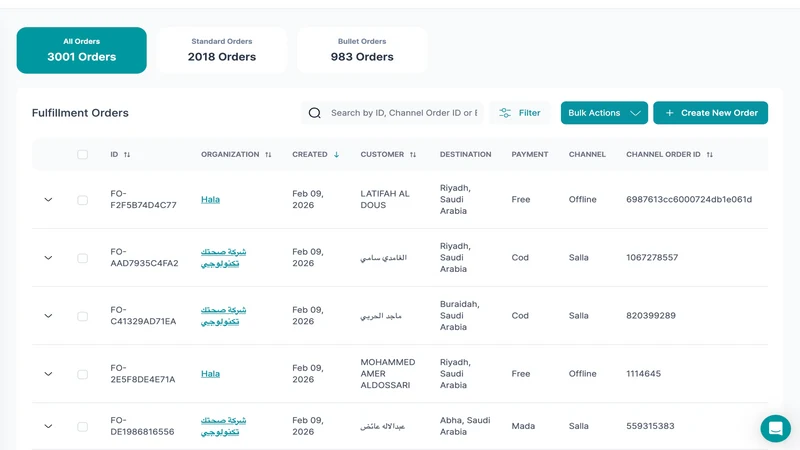Switch to Standard Orders tab
This screenshot has height=450, width=800.
(222, 50)
